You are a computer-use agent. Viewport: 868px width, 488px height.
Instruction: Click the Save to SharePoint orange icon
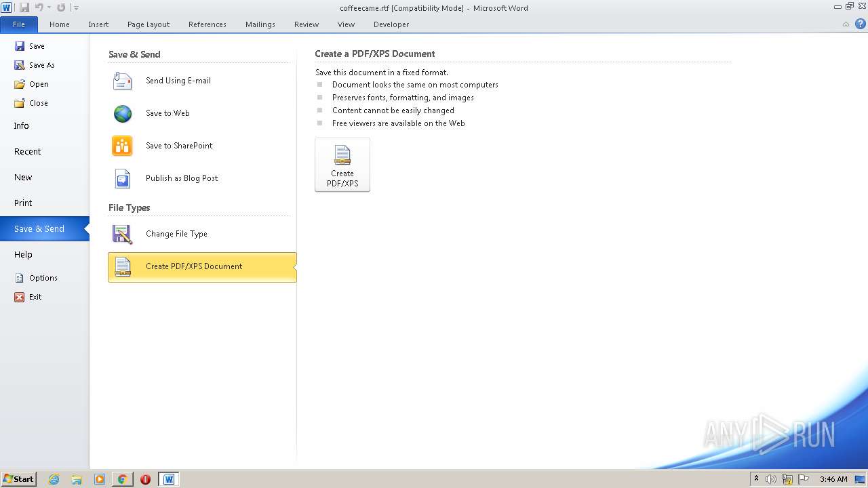(123, 146)
